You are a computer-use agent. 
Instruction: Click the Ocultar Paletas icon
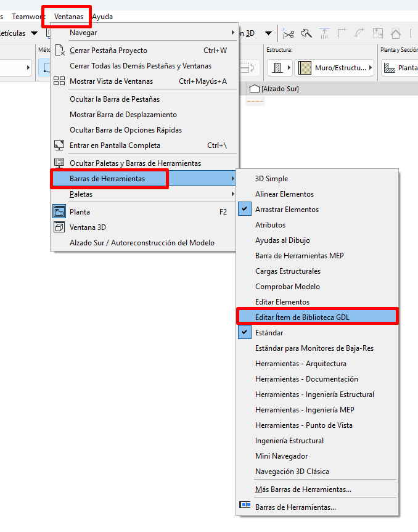pyautogui.click(x=59, y=163)
